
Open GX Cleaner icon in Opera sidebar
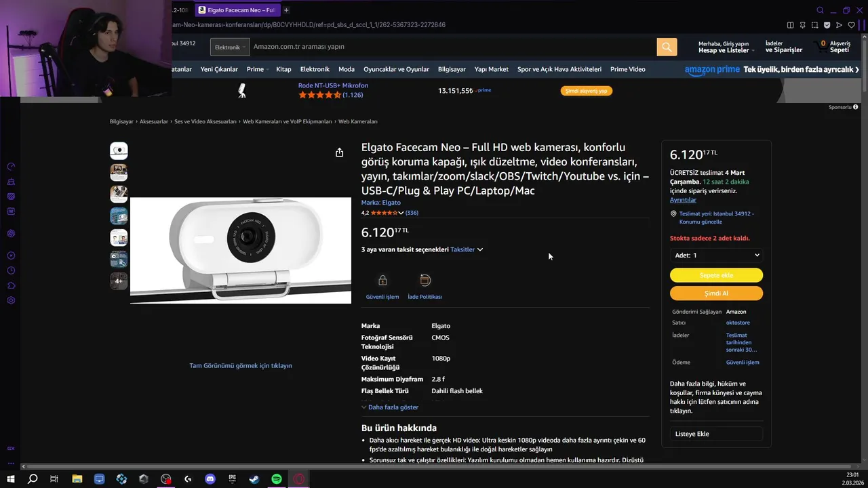click(x=11, y=182)
